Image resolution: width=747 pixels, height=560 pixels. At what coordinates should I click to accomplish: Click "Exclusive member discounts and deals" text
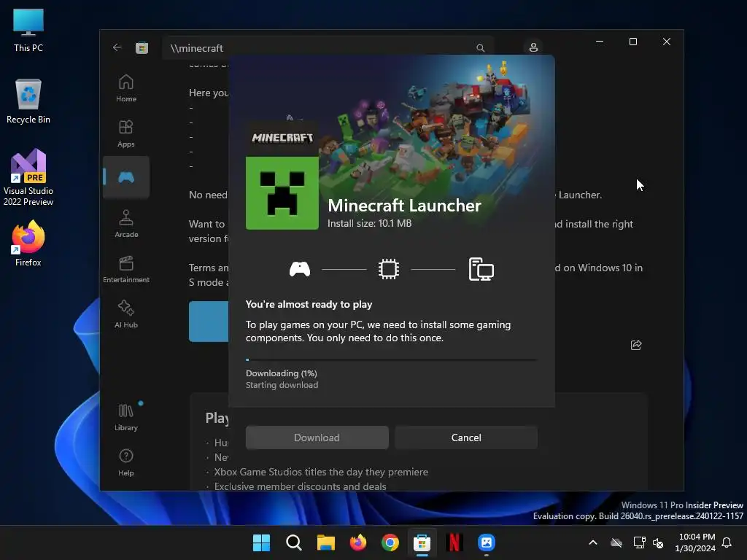click(x=300, y=486)
